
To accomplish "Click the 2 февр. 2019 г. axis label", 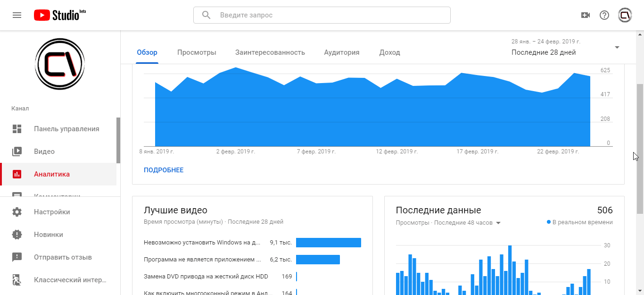I will [x=236, y=152].
